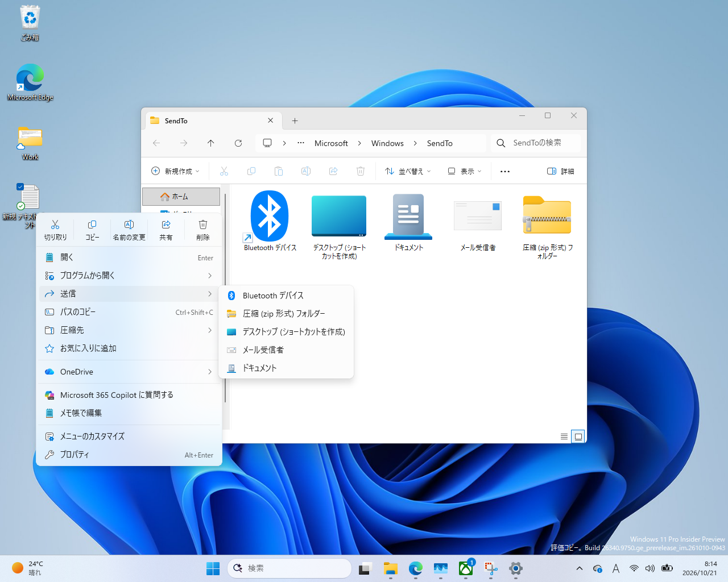
Task: Choose 圧縮 (zip 形式) フォルダー in submenu
Action: coord(286,314)
